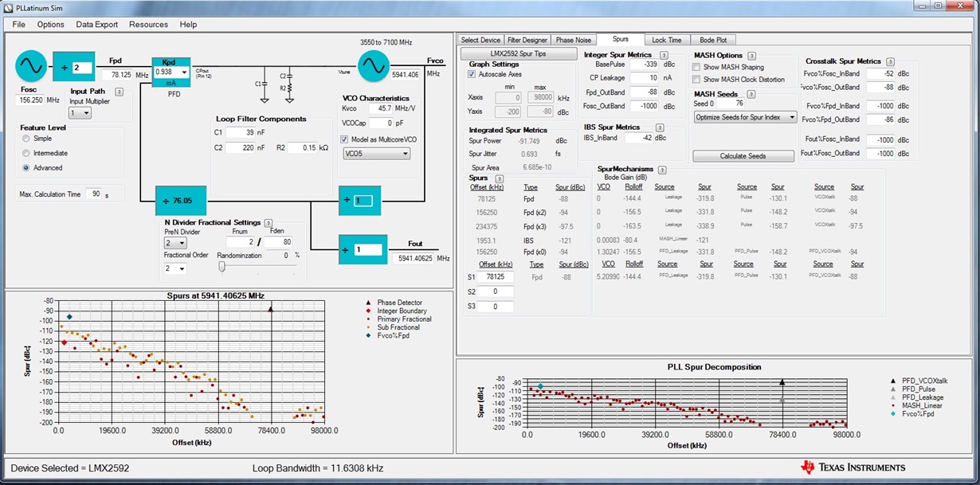The width and height of the screenshot is (980, 485).
Task: Click the Max. Calculation Time field
Action: [94, 194]
